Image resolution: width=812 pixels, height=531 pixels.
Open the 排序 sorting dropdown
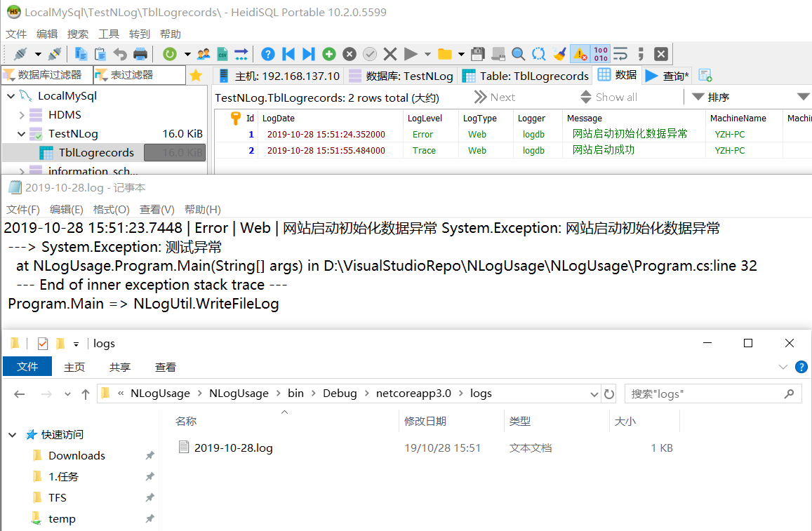click(710, 98)
